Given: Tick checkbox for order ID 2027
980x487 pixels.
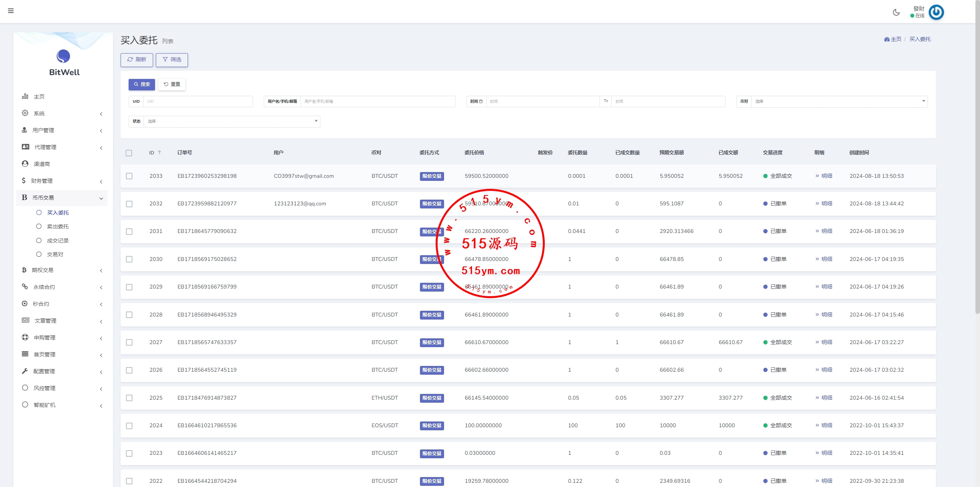Looking at the screenshot, I should [x=129, y=343].
